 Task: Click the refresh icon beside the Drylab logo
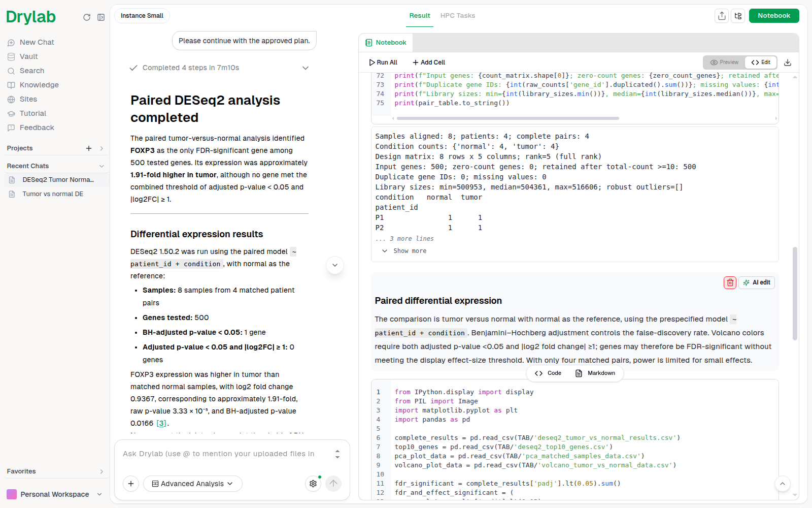pyautogui.click(x=87, y=17)
